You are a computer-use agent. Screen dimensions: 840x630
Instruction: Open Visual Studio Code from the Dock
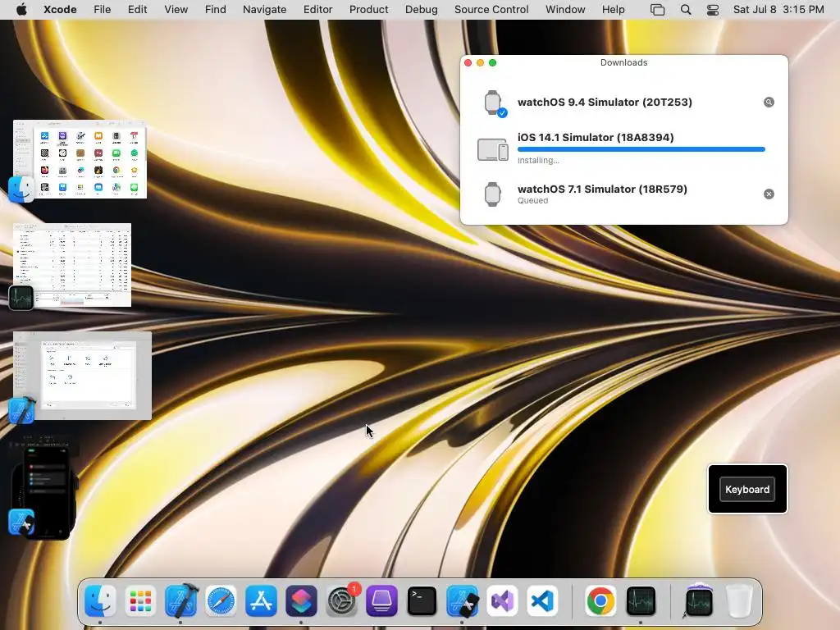point(542,601)
